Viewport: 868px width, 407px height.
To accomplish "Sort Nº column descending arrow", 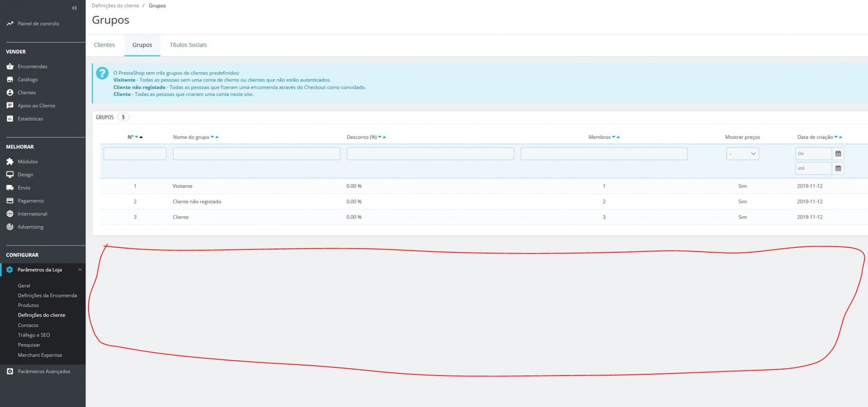I will coord(137,137).
